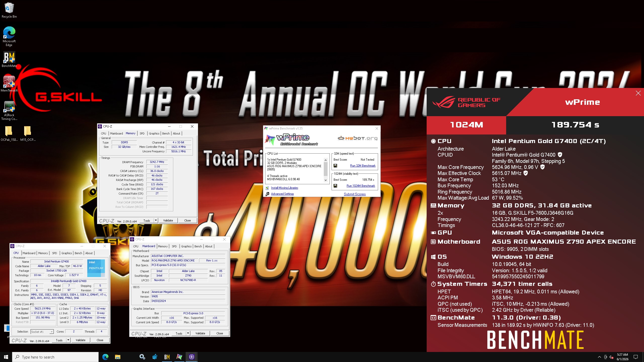Click Close button in CPU-Z CPU window
The width and height of the screenshot is (644, 362).
coord(100,340)
